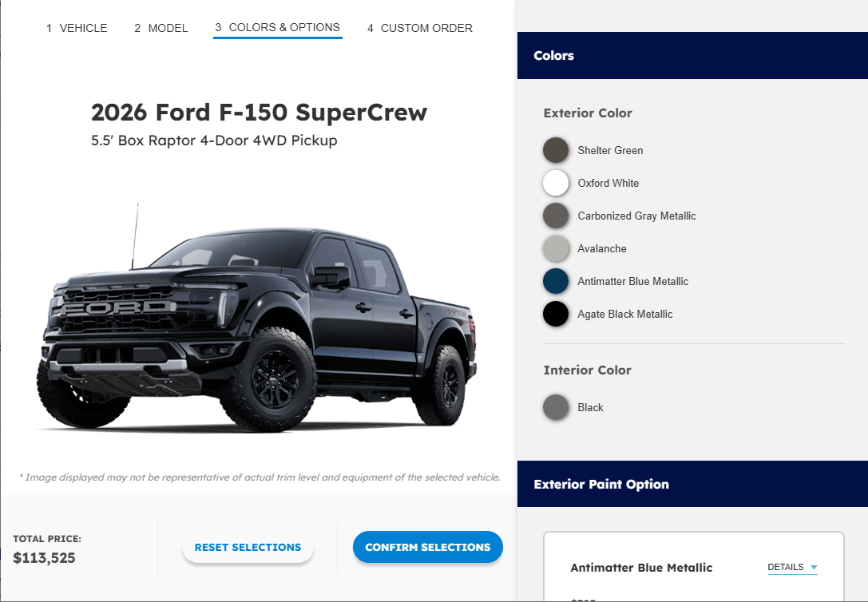This screenshot has width=868, height=602.
Task: Click the Ford F-150 Raptor vehicle image
Action: tap(257, 318)
